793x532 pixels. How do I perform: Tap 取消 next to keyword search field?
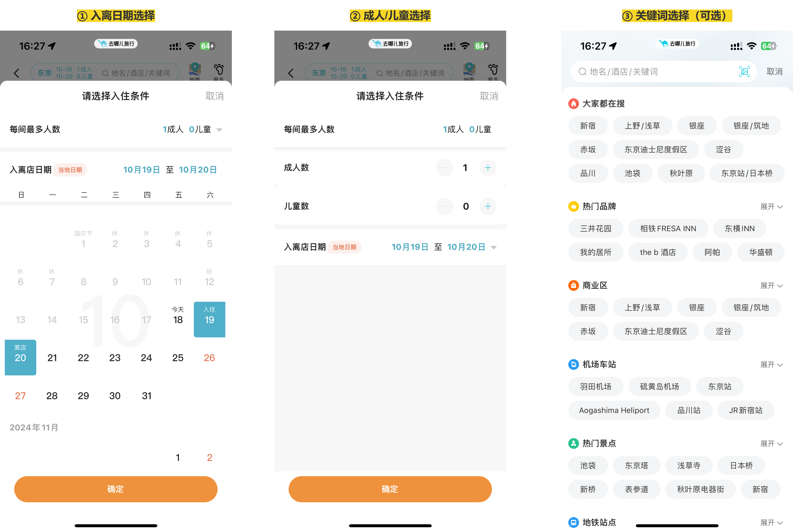[774, 72]
